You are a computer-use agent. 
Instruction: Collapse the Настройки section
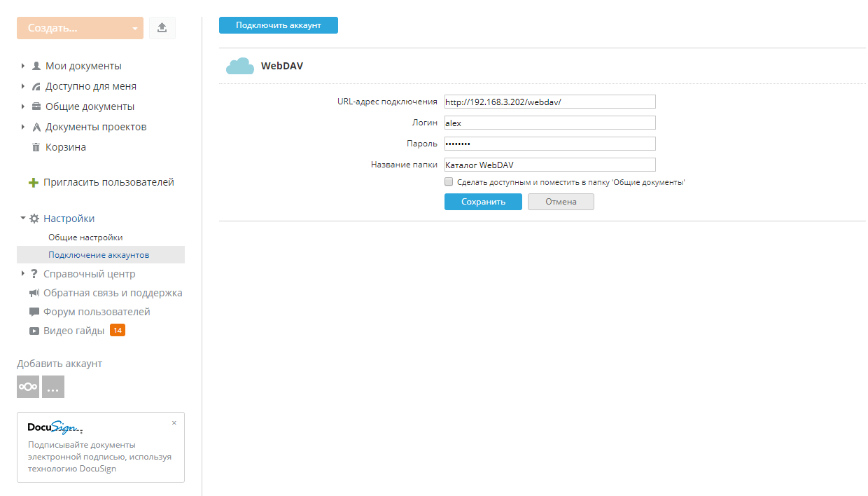pyautogui.click(x=23, y=219)
